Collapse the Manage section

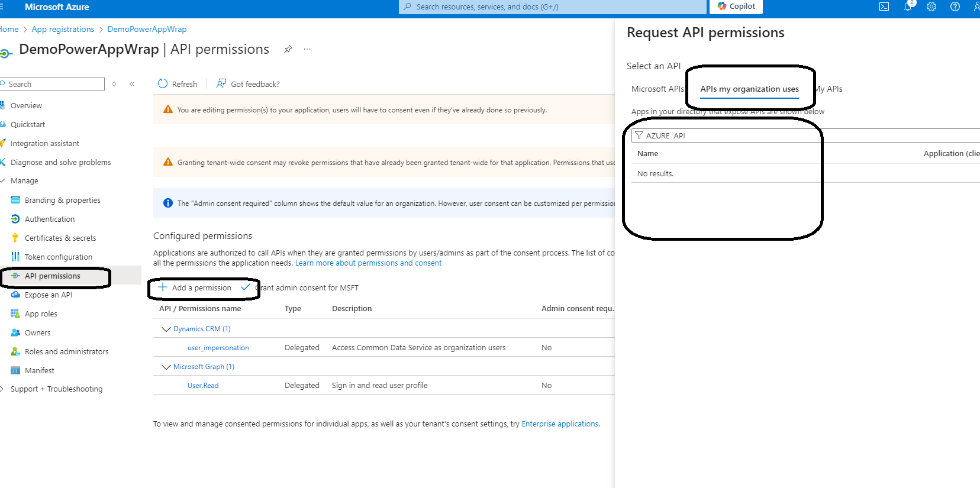pyautogui.click(x=24, y=181)
